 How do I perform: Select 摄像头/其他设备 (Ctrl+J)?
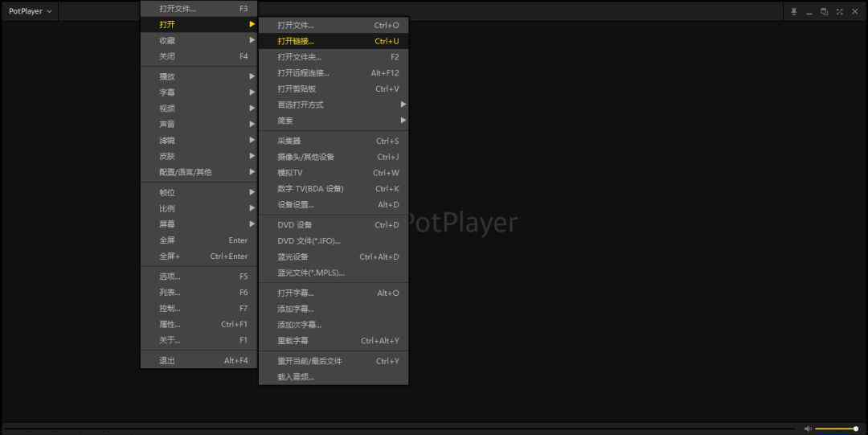[x=334, y=157]
